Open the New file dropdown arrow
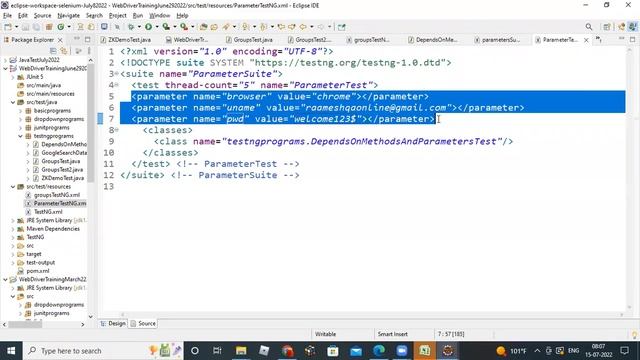 point(16,27)
